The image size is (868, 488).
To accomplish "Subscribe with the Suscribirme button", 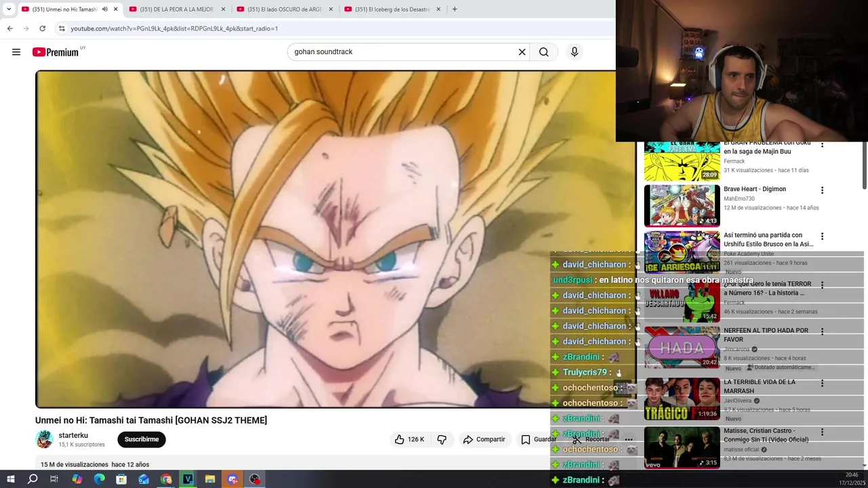I will coord(142,439).
